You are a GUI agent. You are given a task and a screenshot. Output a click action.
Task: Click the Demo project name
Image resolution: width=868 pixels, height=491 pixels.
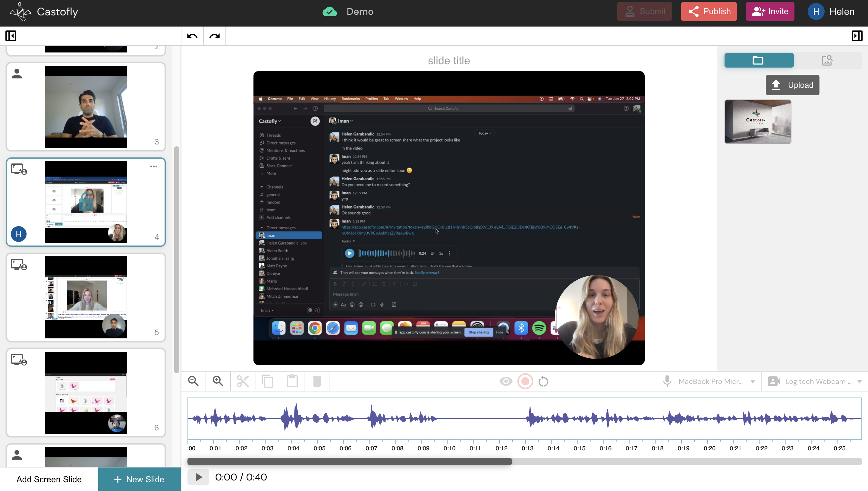coord(360,11)
